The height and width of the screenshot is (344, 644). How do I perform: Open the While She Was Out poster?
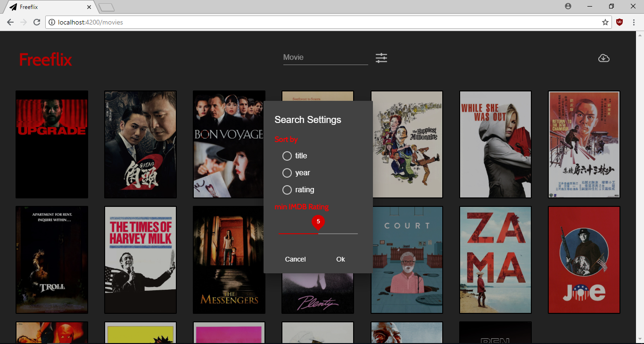point(495,144)
